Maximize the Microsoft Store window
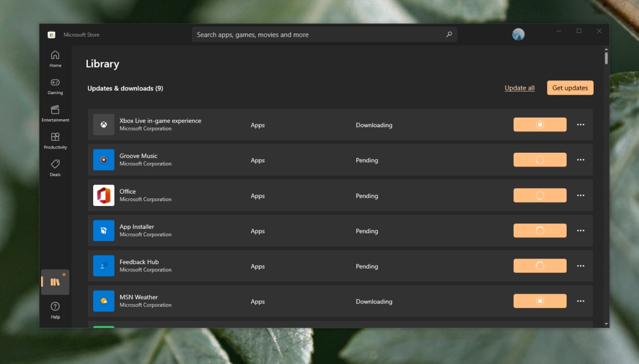 (x=579, y=31)
